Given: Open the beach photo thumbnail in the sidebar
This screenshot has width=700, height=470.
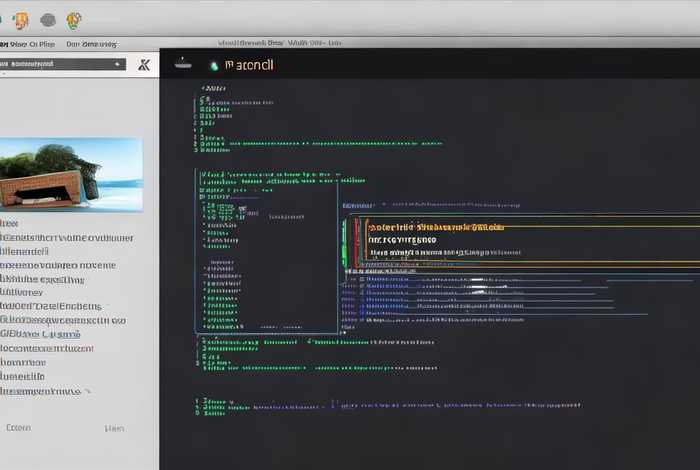Looking at the screenshot, I should [71, 174].
